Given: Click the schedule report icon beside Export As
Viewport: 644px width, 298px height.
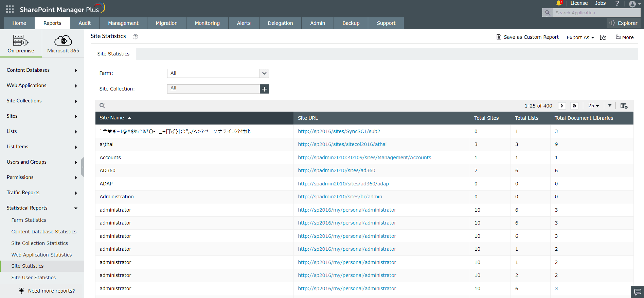Looking at the screenshot, I should pyautogui.click(x=603, y=37).
